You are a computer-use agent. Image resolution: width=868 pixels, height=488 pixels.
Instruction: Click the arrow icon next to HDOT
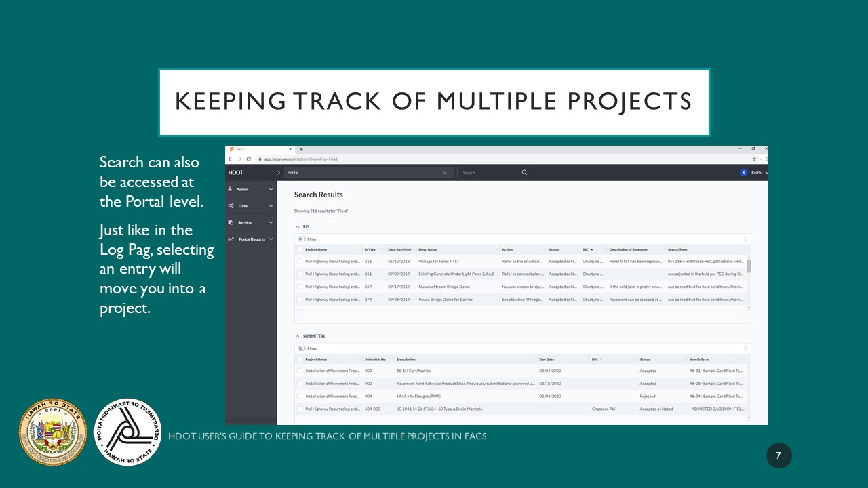(x=278, y=172)
